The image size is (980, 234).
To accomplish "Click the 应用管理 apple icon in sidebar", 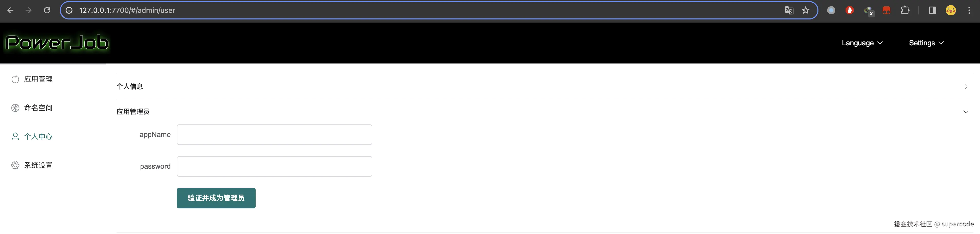I will (x=15, y=79).
